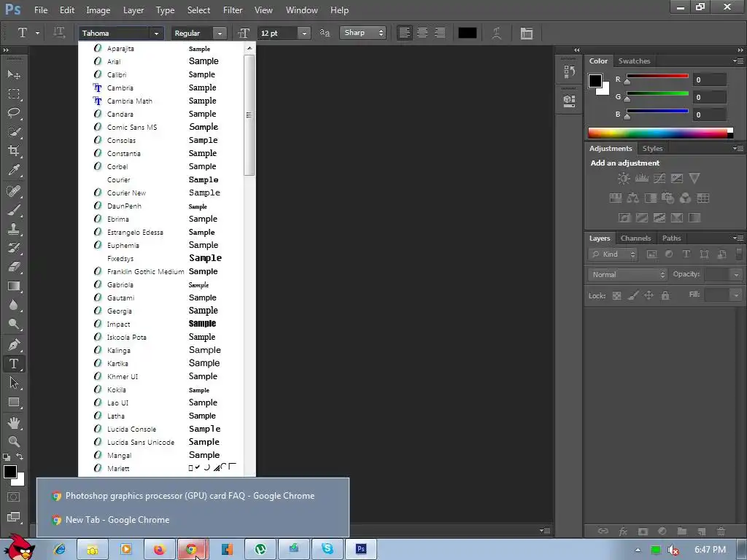Select the Rectangle shape tool
Image resolution: width=747 pixels, height=560 pixels.
[14, 402]
